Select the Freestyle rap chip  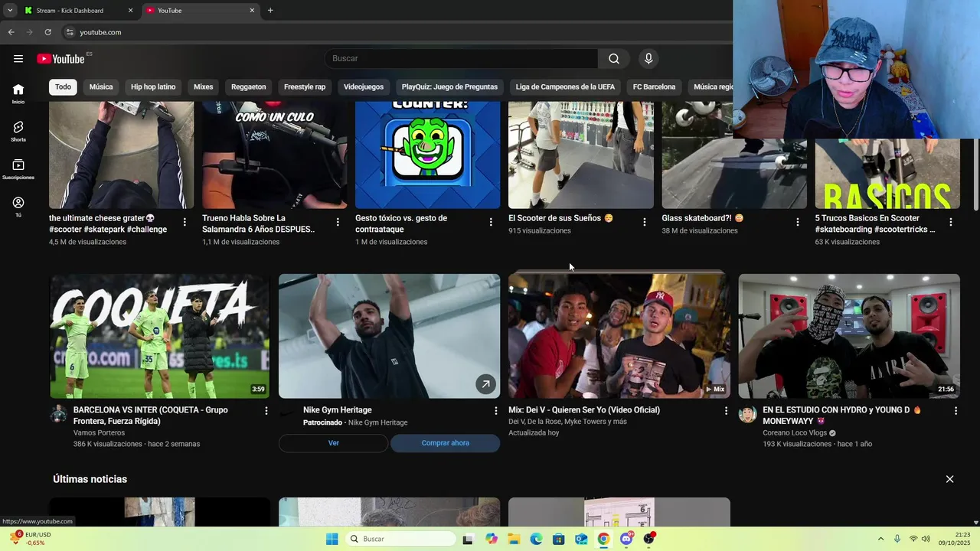305,87
